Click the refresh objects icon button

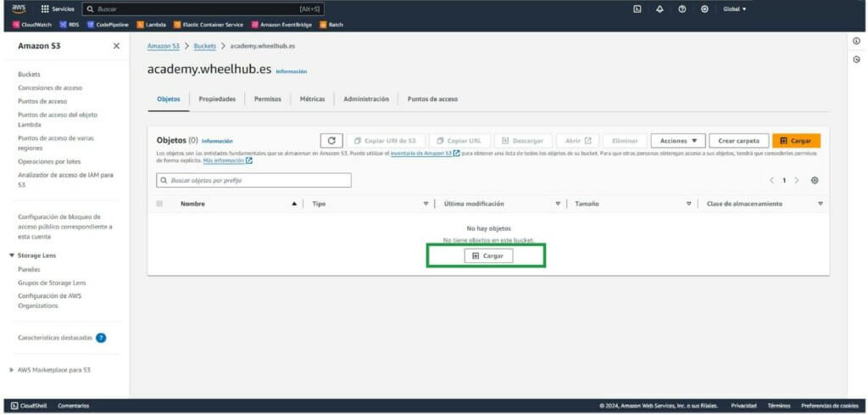pyautogui.click(x=331, y=141)
